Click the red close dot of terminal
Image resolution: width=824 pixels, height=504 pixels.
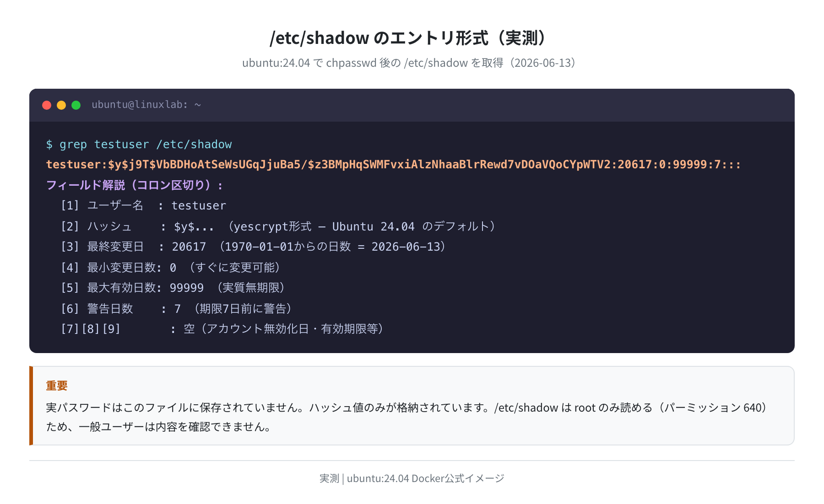pyautogui.click(x=47, y=105)
